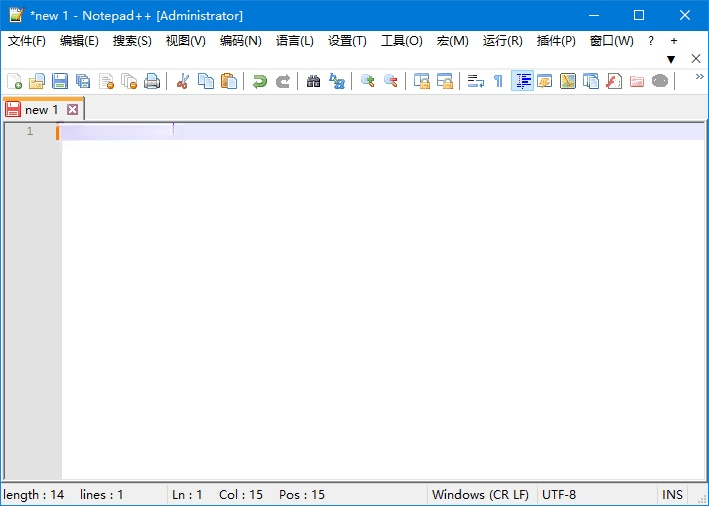Click the Open file folder icon

click(x=37, y=81)
